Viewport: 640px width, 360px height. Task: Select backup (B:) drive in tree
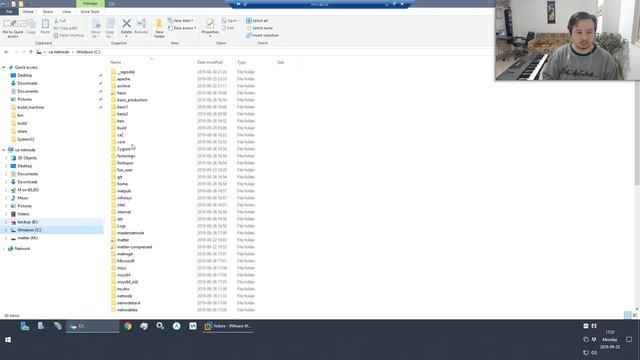[x=27, y=222]
